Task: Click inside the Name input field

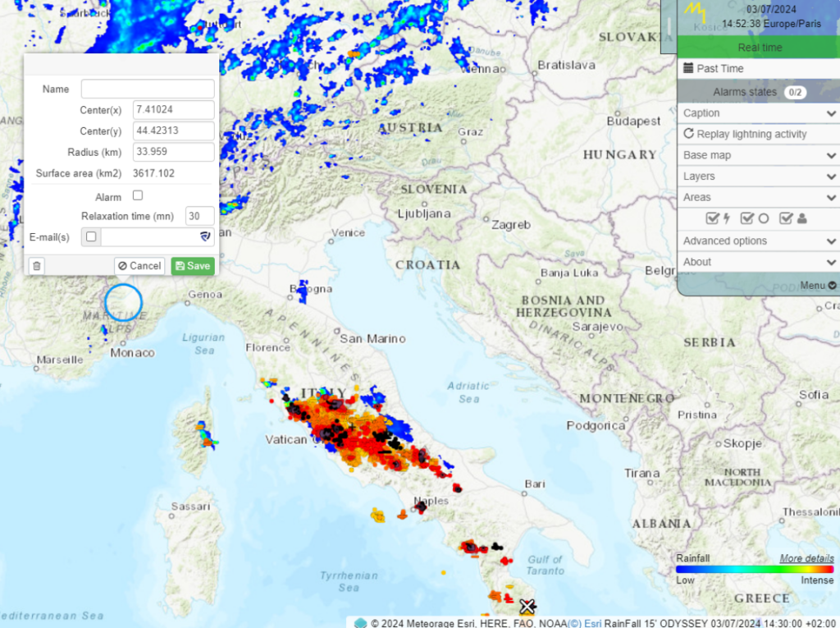Action: [x=148, y=89]
